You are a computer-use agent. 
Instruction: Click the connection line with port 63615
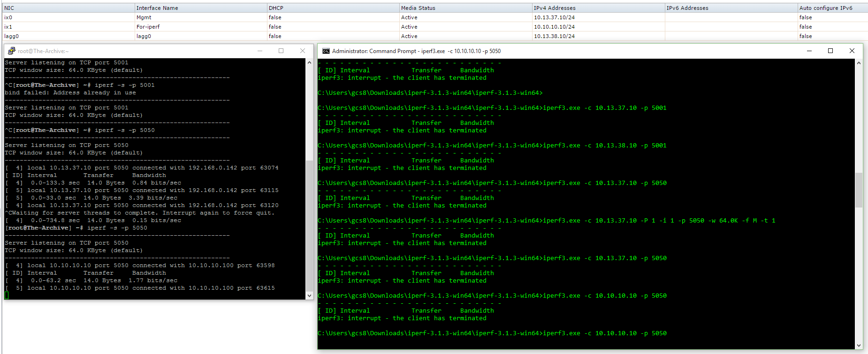point(140,288)
